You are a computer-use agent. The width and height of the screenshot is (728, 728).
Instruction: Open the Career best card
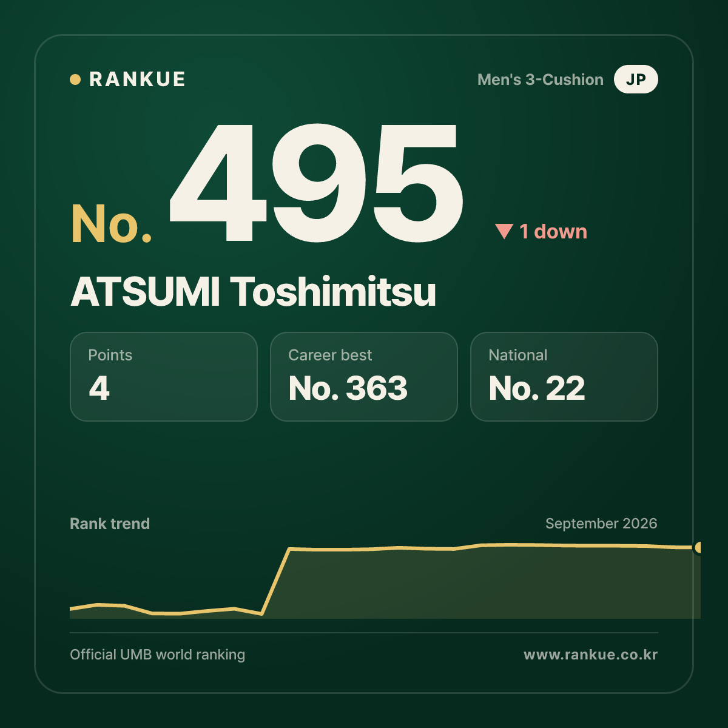click(364, 377)
